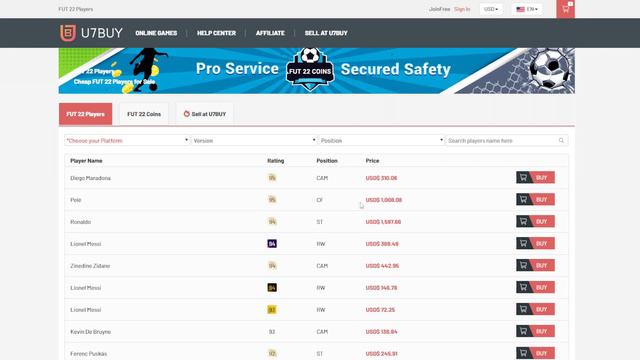Switch to the Sell at U7BUY tab
This screenshot has width=640, height=360.
[x=204, y=114]
